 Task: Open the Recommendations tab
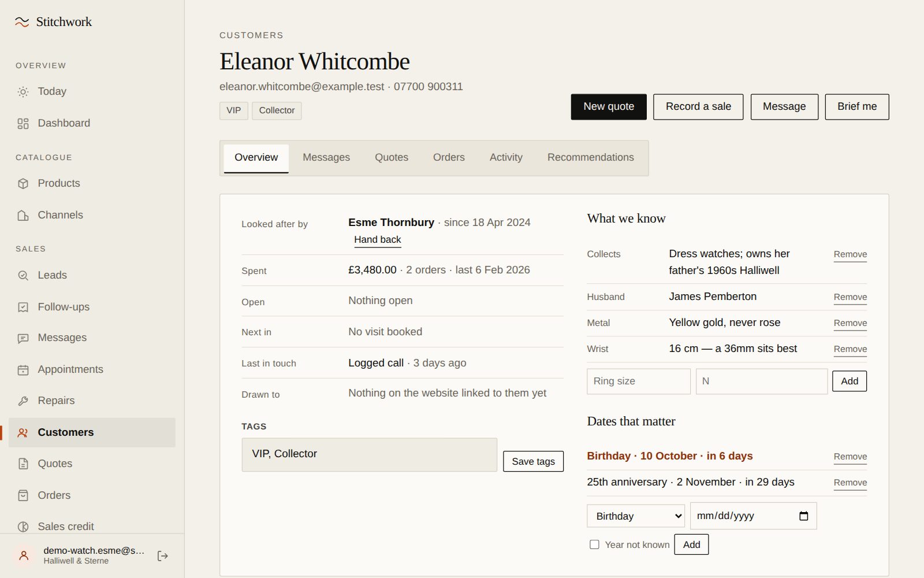click(x=591, y=158)
